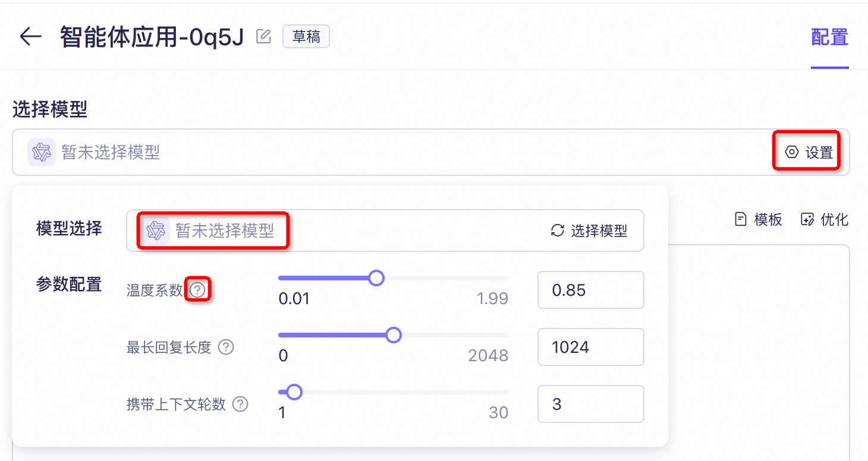868x461 pixels.
Task: Click the 携带上下文轮数 slider handle
Action: point(294,392)
